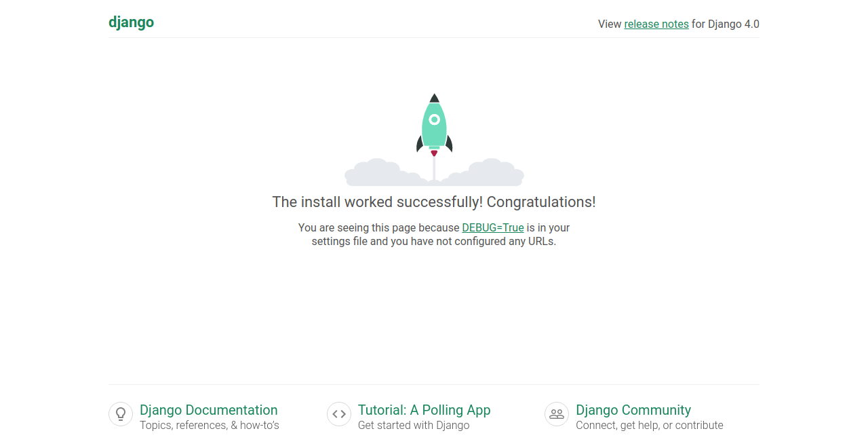Click the 'install worked successfully' heading
The height and width of the screenshot is (448, 868).
[433, 202]
